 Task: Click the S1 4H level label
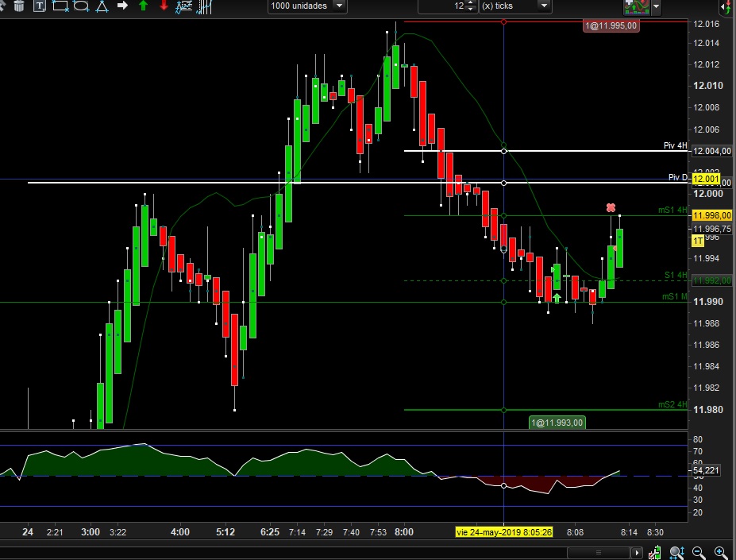(x=676, y=275)
